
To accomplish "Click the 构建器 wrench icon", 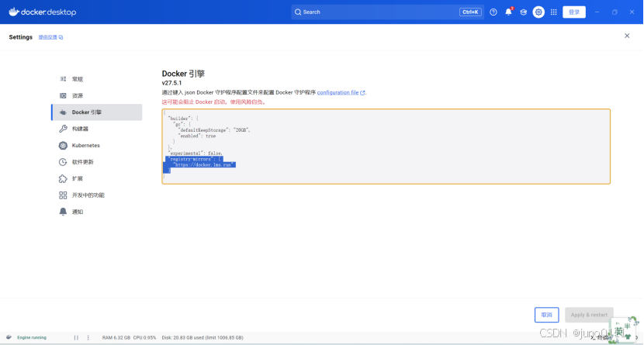I will (x=63, y=129).
